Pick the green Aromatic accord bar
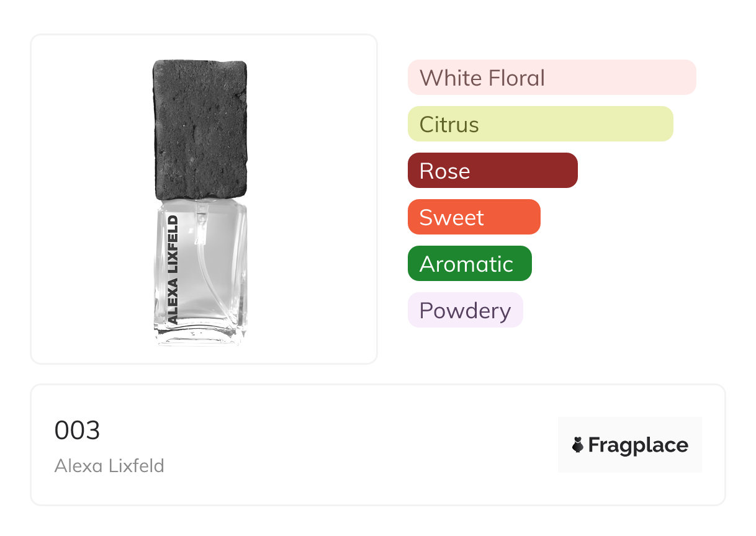 pos(469,264)
